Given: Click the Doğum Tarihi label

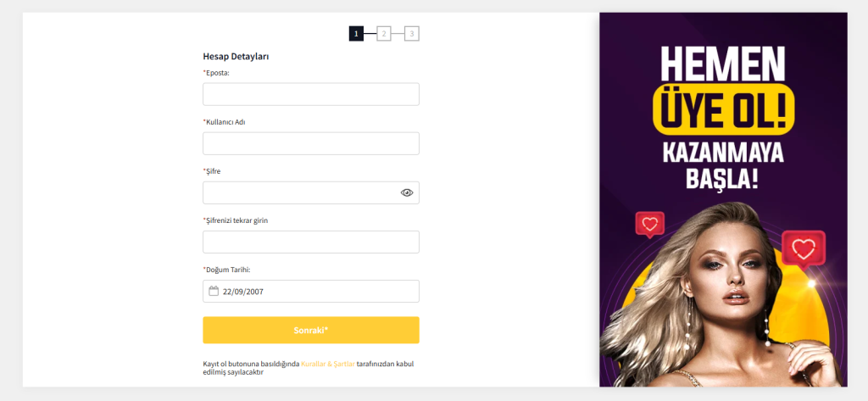Looking at the screenshot, I should (227, 270).
